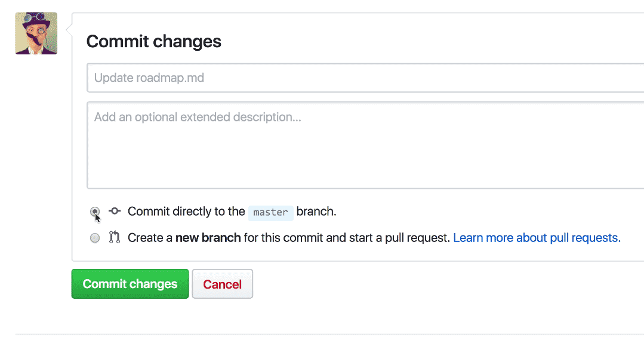Click the user avatar with top hat

(36, 33)
